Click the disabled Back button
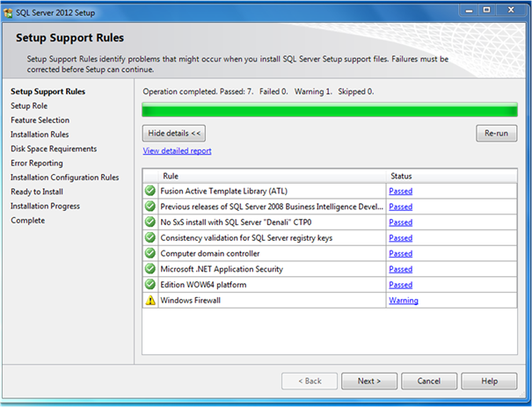 310,382
